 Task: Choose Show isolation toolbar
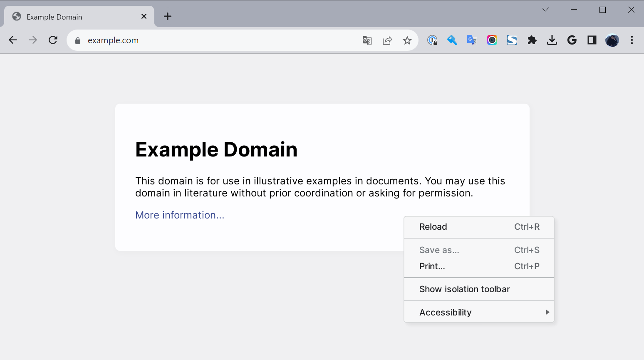click(464, 289)
